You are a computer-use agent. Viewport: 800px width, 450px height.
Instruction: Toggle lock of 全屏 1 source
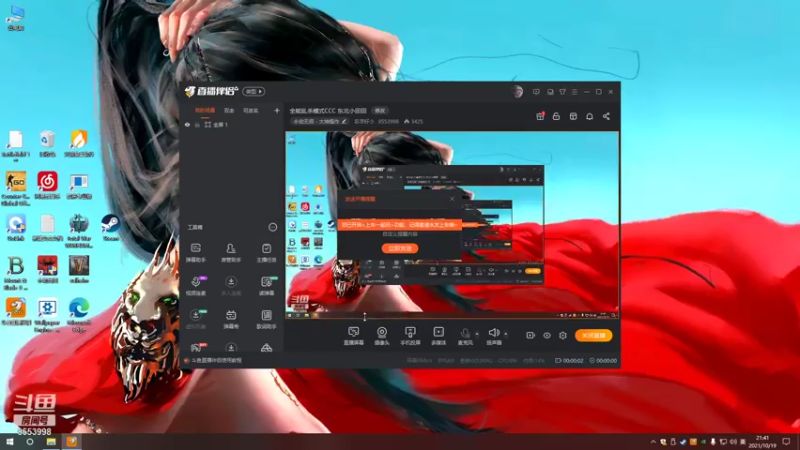197,124
